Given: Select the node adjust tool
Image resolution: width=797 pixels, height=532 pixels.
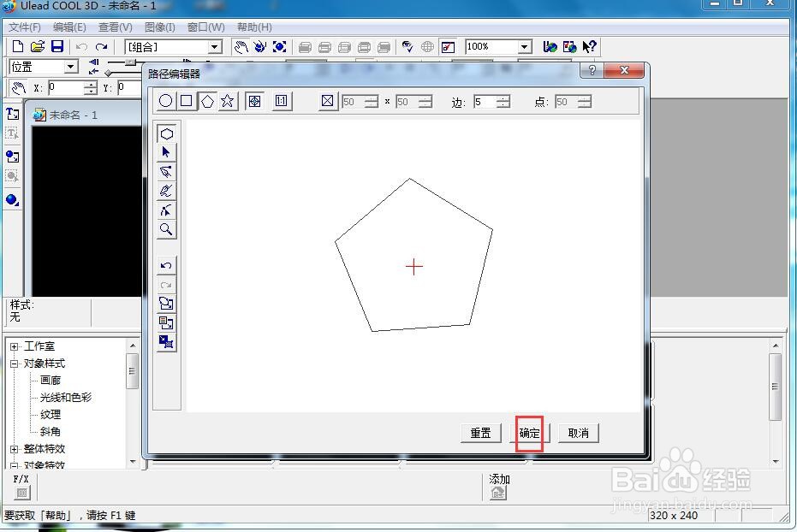Looking at the screenshot, I should [166, 210].
